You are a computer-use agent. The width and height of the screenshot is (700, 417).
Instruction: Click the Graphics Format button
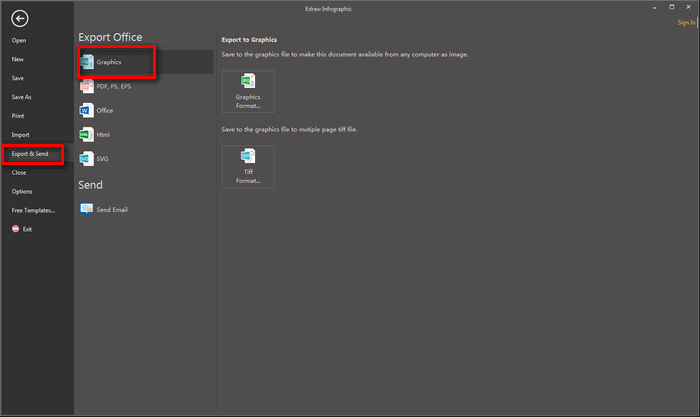pyautogui.click(x=248, y=92)
